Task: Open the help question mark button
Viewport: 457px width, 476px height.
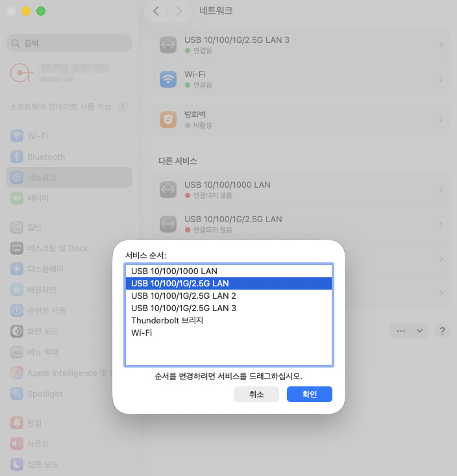Action: 442,331
